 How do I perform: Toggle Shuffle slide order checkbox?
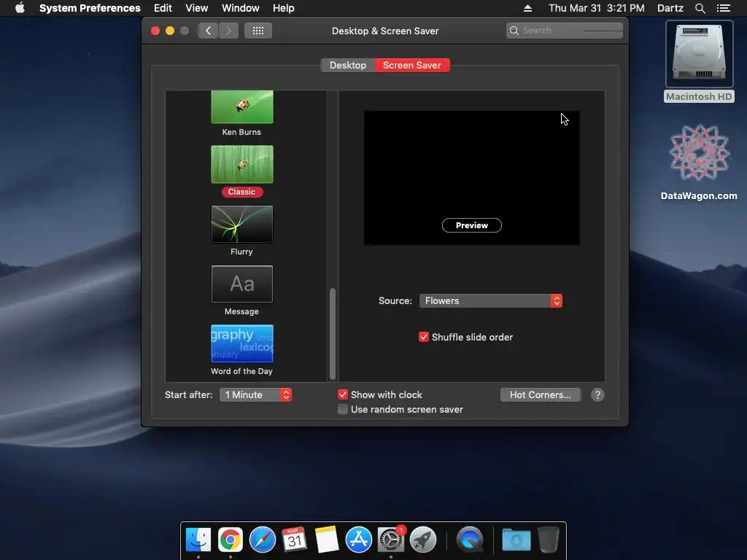[x=424, y=337]
